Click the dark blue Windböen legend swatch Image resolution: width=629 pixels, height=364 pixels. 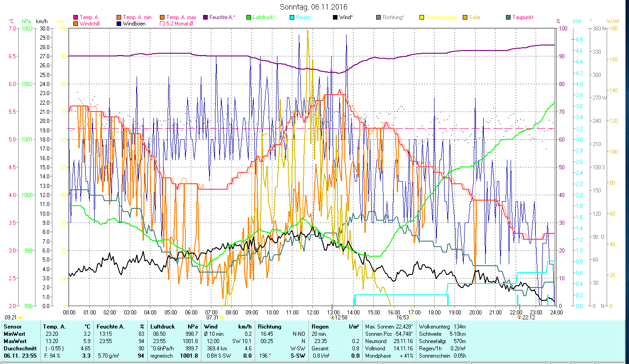pyautogui.click(x=119, y=23)
